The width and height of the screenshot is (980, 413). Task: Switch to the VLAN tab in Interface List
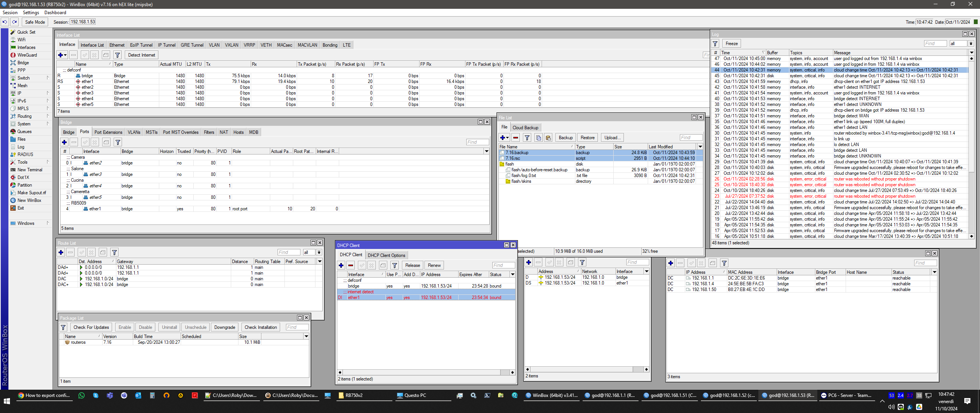click(214, 45)
